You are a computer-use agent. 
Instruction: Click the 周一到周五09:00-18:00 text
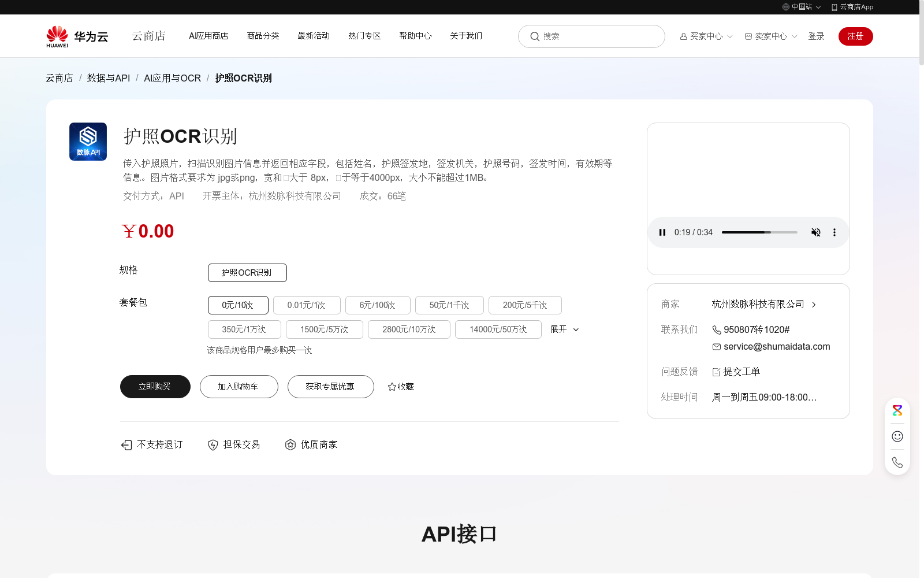point(764,398)
